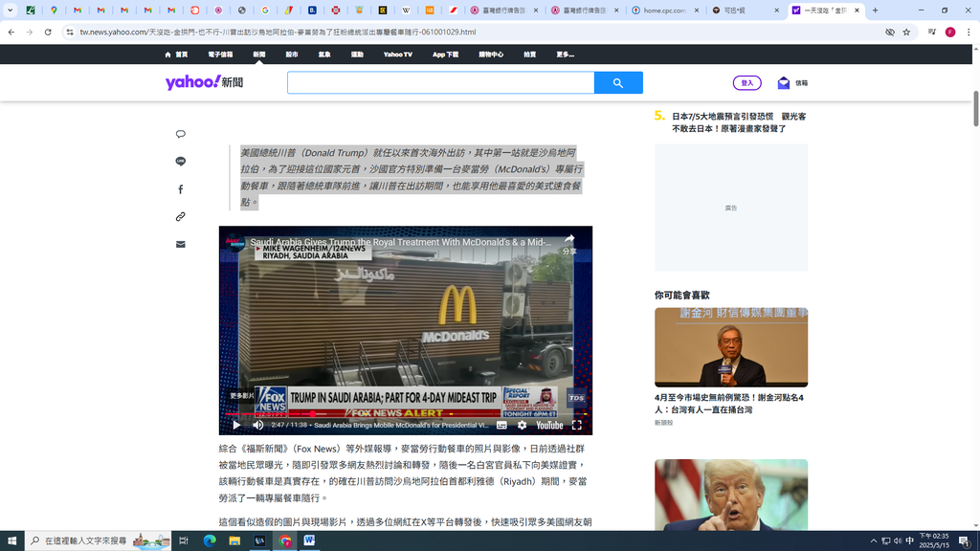
Task: Open Word from taskbar
Action: (x=309, y=541)
